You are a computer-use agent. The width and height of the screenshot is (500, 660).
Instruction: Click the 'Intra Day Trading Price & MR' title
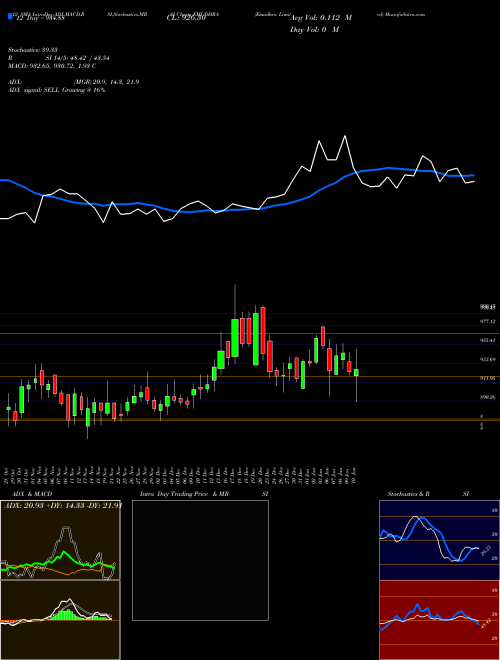pyautogui.click(x=184, y=494)
